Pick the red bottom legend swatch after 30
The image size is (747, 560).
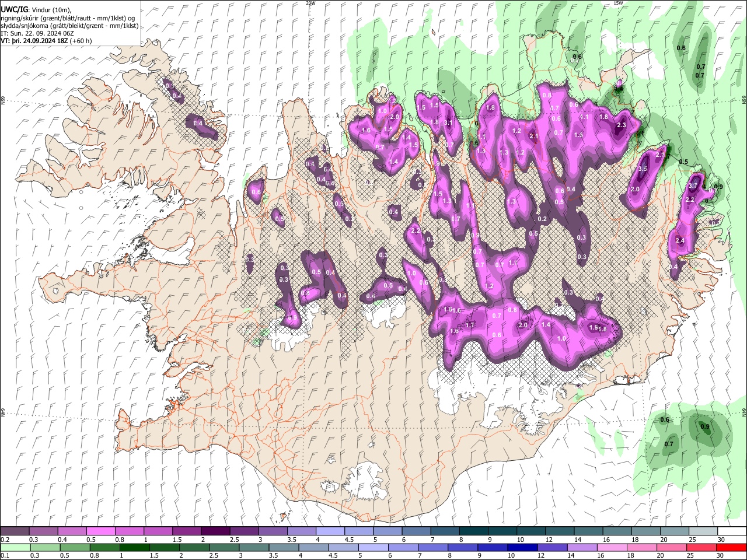(x=731, y=547)
